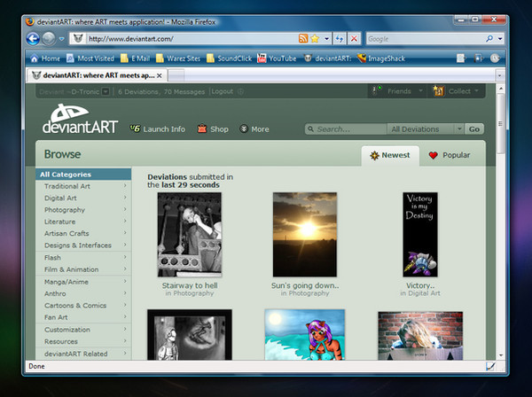Switch to the Popular tab
This screenshot has height=397, width=532.
coord(450,155)
